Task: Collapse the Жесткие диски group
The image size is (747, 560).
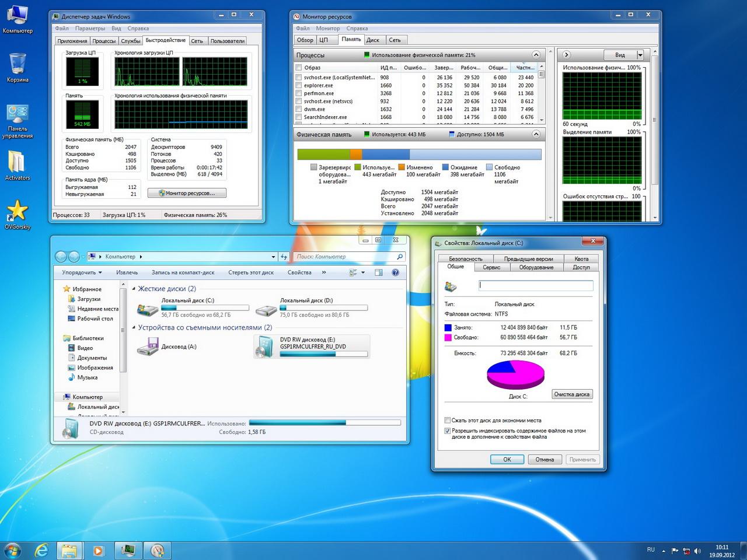Action: coord(134,289)
